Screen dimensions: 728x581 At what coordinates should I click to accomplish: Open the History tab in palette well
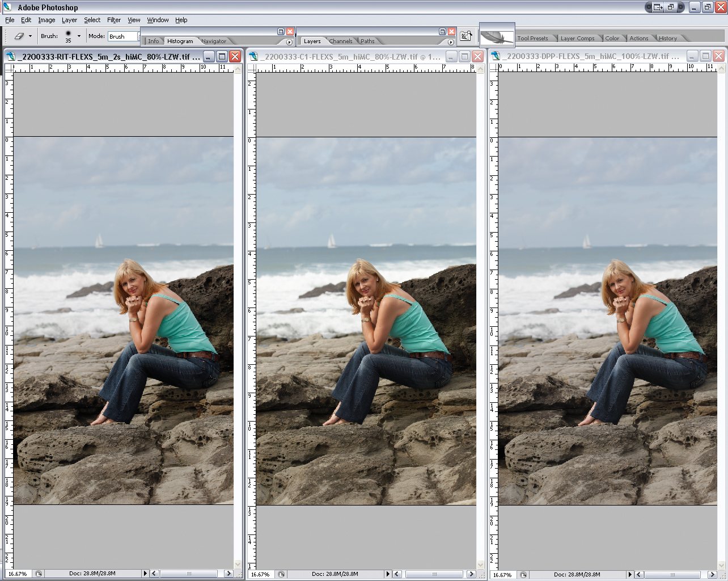point(667,38)
